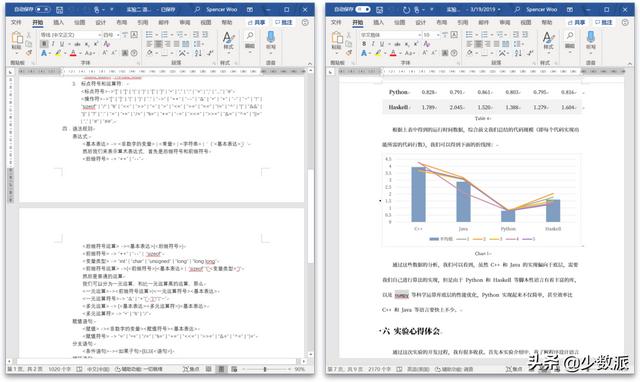Click the Save icon in left window

pos(60,9)
